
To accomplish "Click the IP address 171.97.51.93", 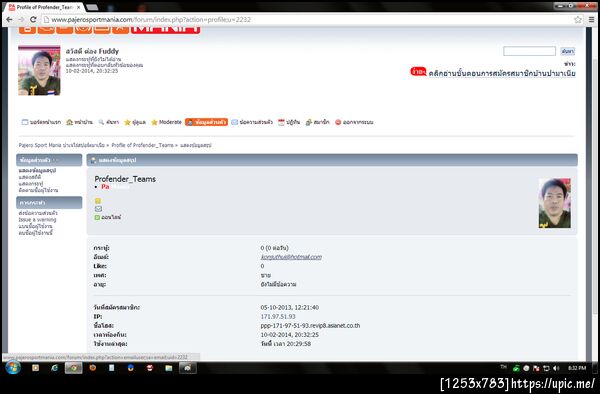I will pyautogui.click(x=278, y=317).
